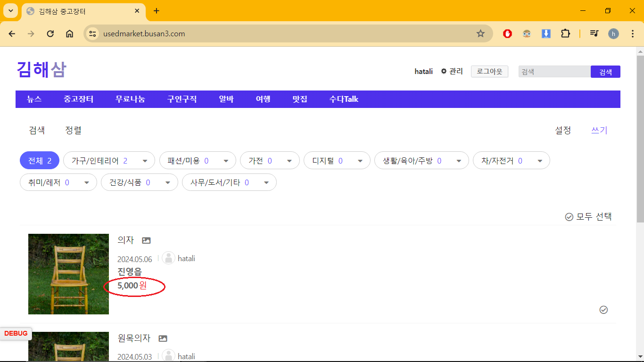Close the 김해삼 중고장터 tab

(137, 11)
